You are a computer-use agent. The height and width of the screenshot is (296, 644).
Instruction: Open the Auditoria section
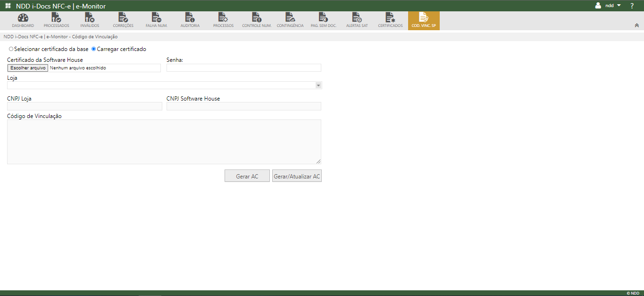pos(190,21)
